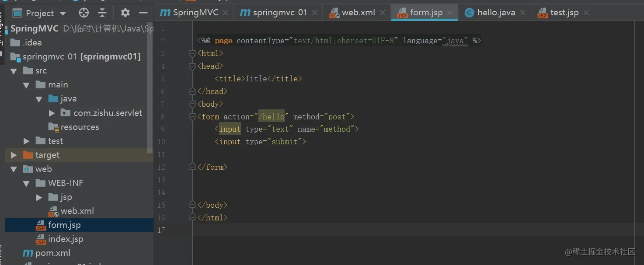
Task: Close the hello.java tab
Action: click(522, 13)
